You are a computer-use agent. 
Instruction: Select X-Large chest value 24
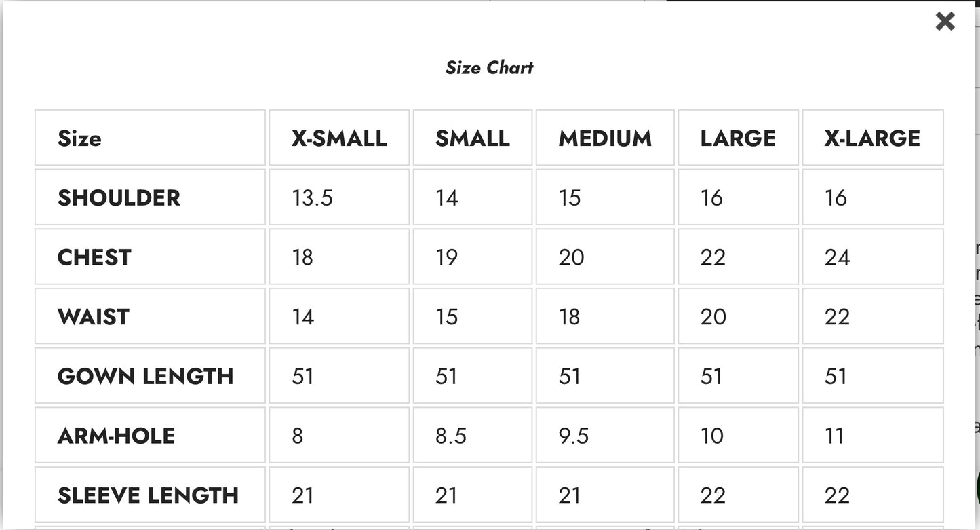837,258
